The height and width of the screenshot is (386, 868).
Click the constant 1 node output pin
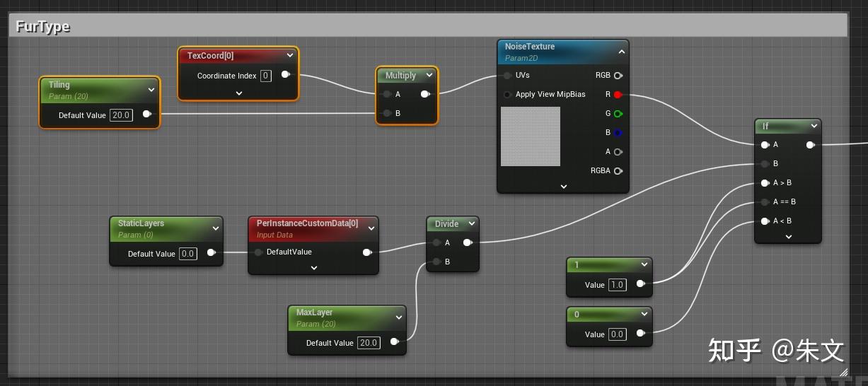pyautogui.click(x=640, y=283)
